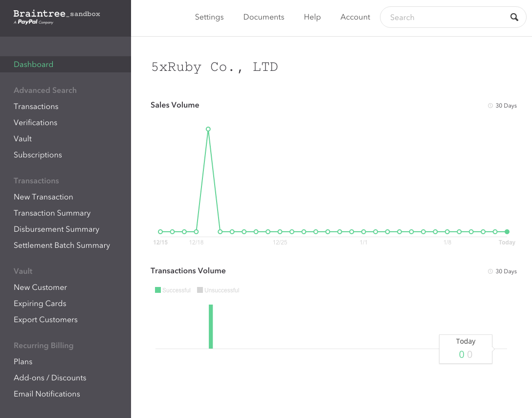
Task: Open the Disbursement Summary report
Action: click(x=56, y=229)
